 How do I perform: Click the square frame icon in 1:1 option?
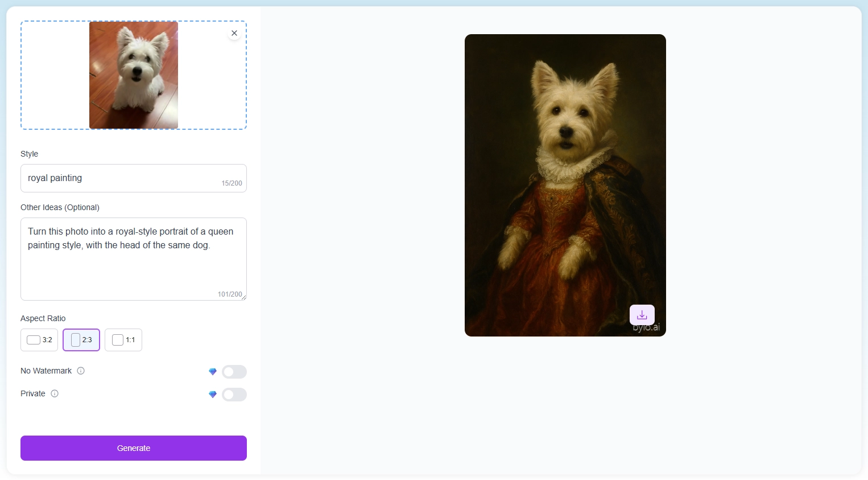(118, 340)
